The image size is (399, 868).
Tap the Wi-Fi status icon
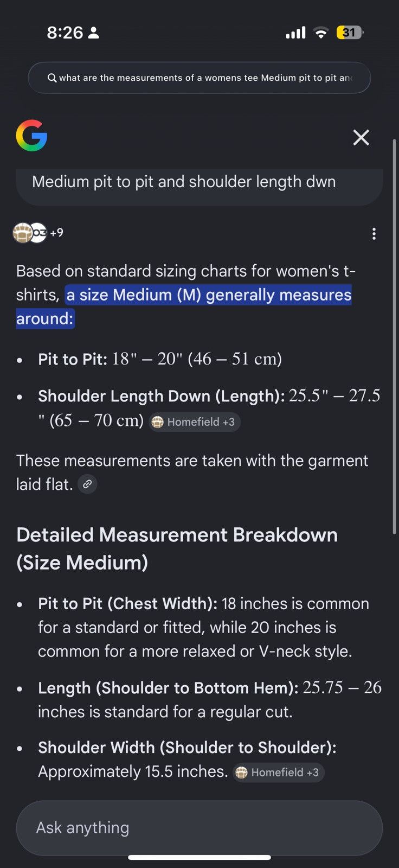[321, 33]
